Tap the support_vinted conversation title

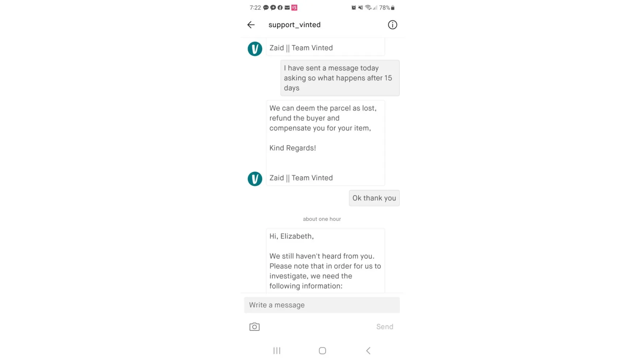click(x=294, y=25)
